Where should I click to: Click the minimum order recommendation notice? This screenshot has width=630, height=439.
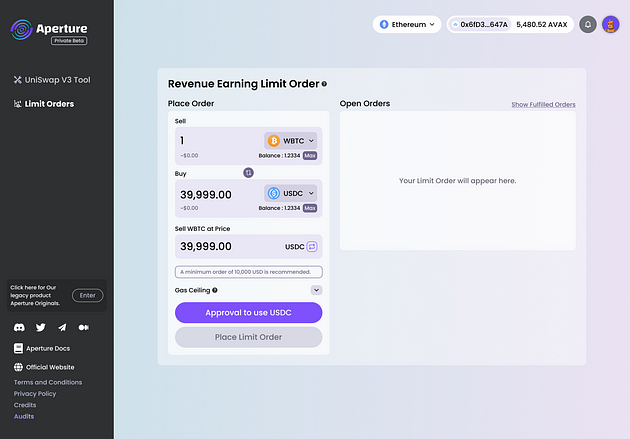tap(248, 272)
